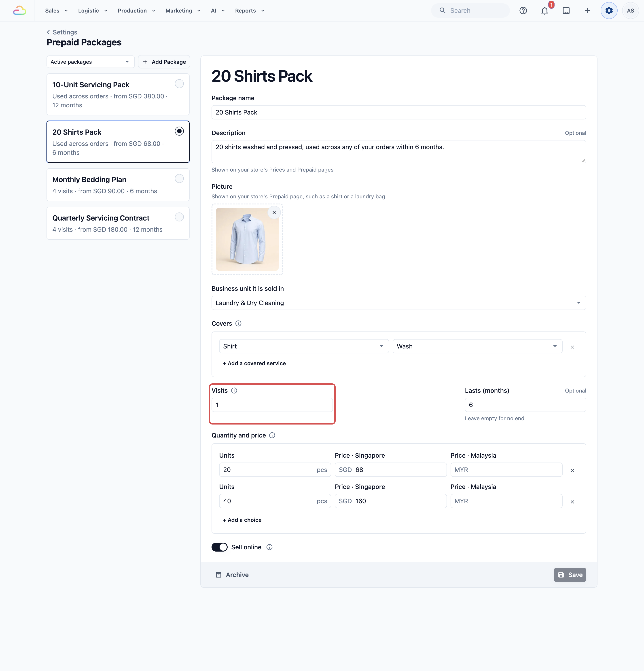Show info icon next to Visits
644x671 pixels.
[x=234, y=391]
